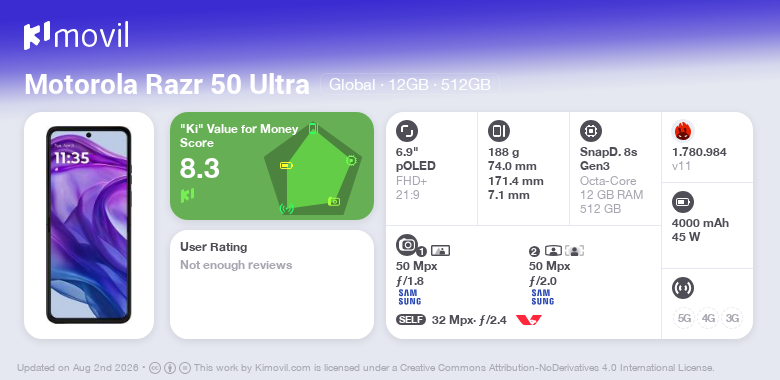Click the Ki value score pentagon chart
This screenshot has height=380, width=780.
tap(312, 168)
